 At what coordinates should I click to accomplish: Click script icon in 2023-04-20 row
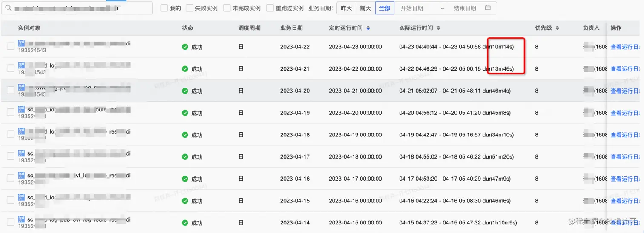(x=21, y=87)
